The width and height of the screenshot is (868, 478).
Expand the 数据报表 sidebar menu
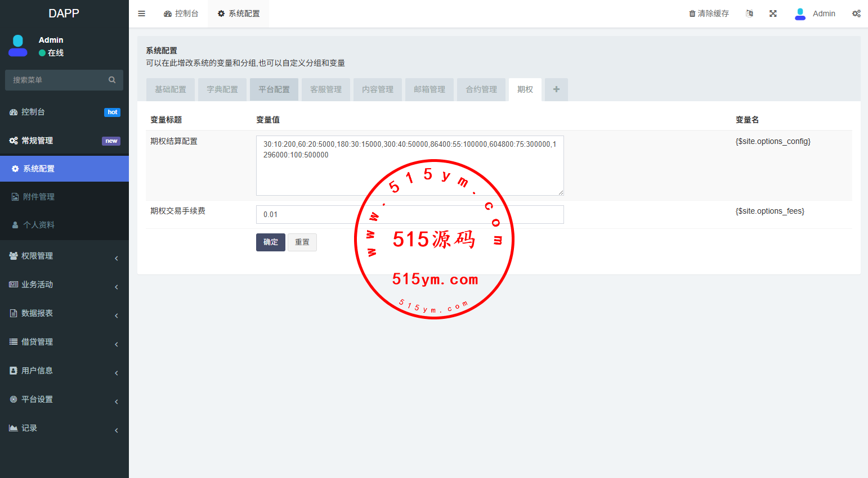[64, 313]
